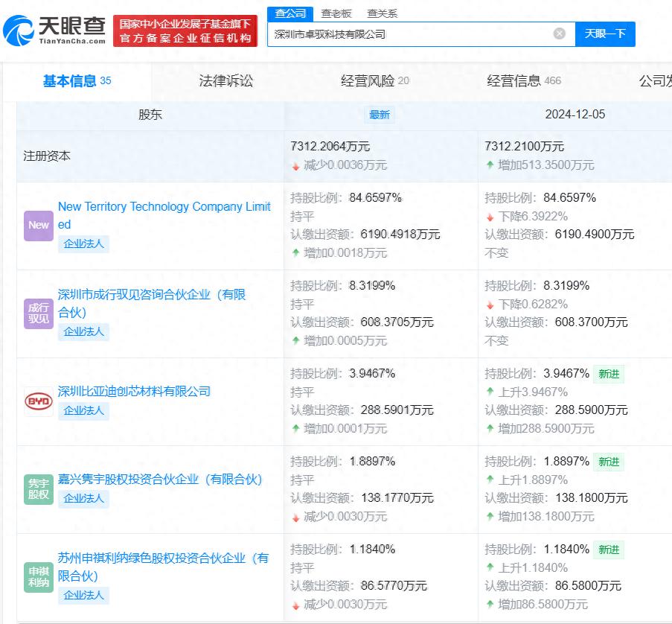
Task: Click the 成行驭见 shareholder logo
Action: pyautogui.click(x=39, y=313)
